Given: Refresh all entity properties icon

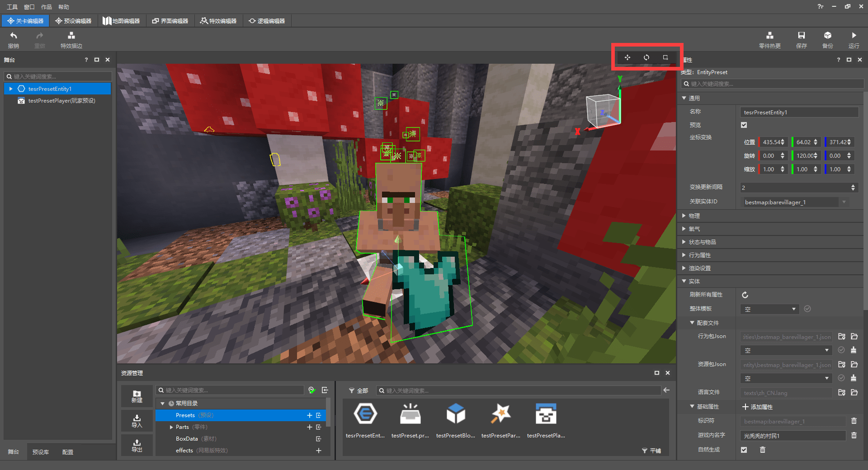Looking at the screenshot, I should (745, 295).
